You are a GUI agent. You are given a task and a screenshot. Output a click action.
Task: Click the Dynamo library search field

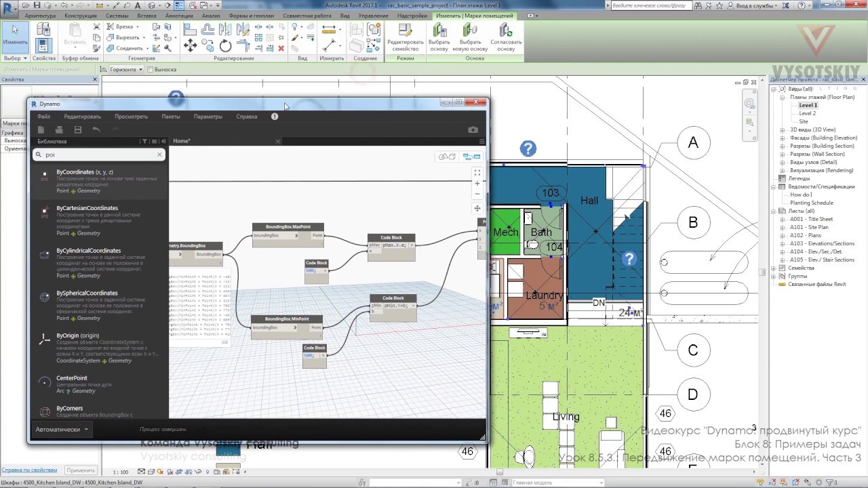99,155
